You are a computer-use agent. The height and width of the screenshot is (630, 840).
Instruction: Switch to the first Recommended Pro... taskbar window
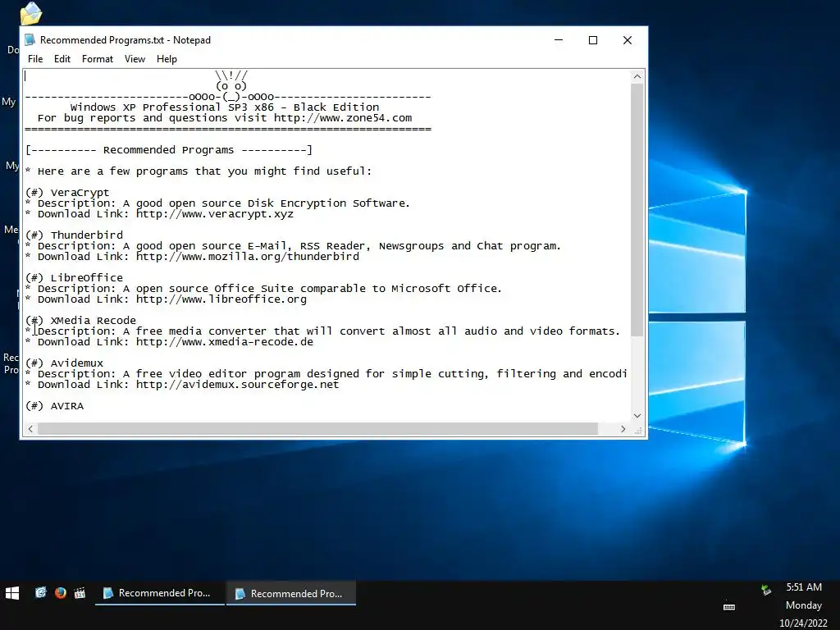[x=160, y=593]
